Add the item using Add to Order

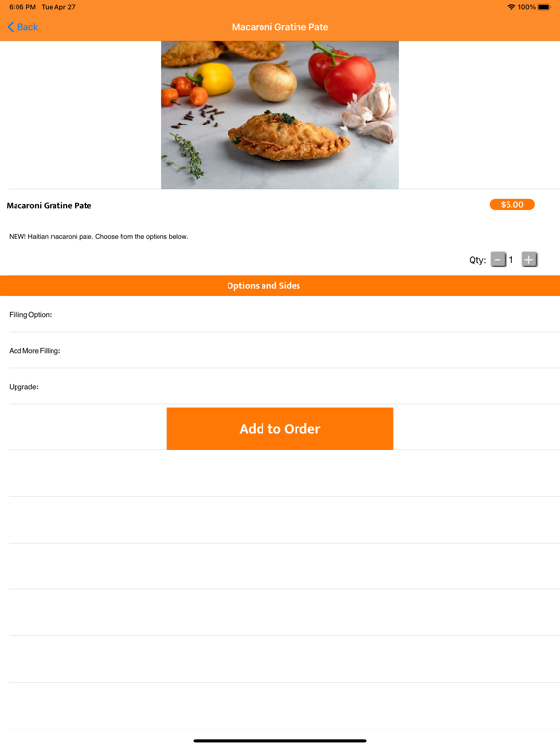click(x=280, y=428)
